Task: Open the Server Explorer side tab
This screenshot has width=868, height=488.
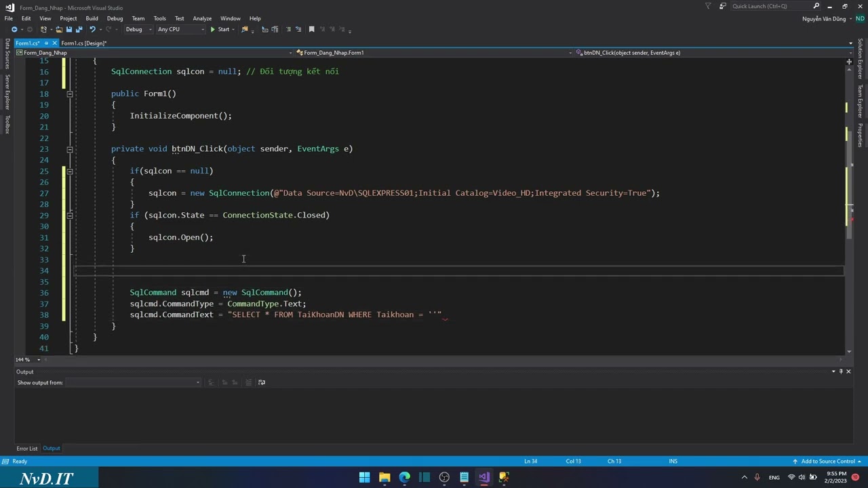Action: point(7,91)
